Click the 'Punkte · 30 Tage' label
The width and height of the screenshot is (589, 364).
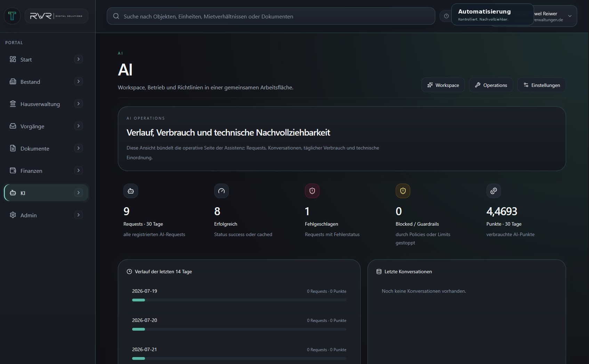504,224
